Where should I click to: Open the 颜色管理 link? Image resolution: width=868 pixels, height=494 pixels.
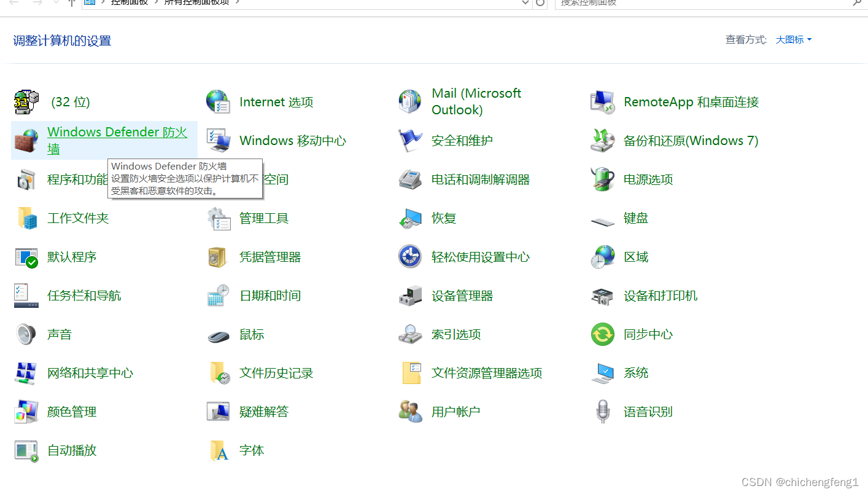[x=72, y=412]
